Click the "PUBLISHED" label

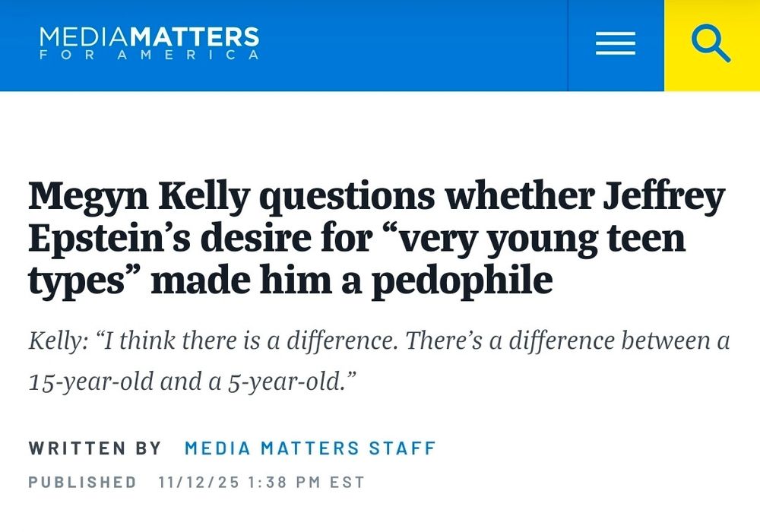coord(82,483)
